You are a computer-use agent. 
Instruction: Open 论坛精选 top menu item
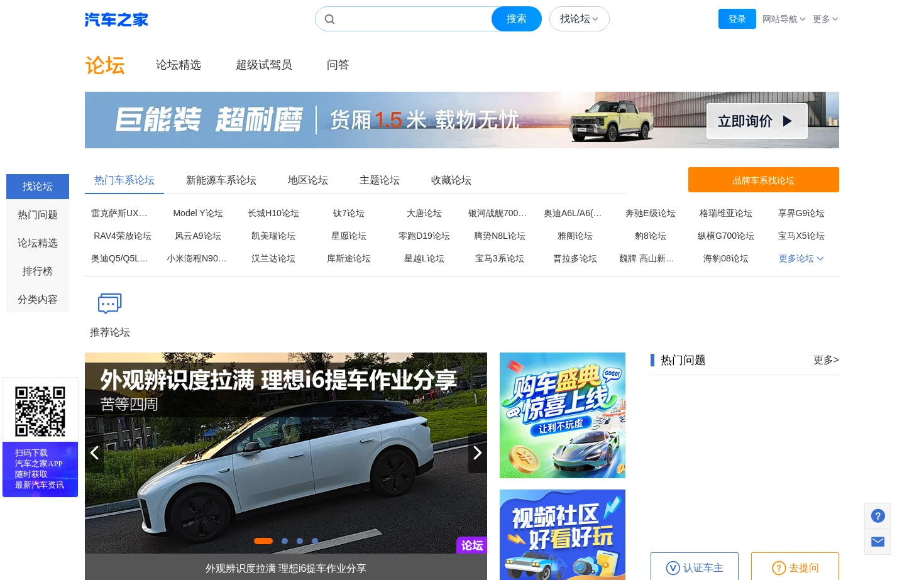[179, 65]
